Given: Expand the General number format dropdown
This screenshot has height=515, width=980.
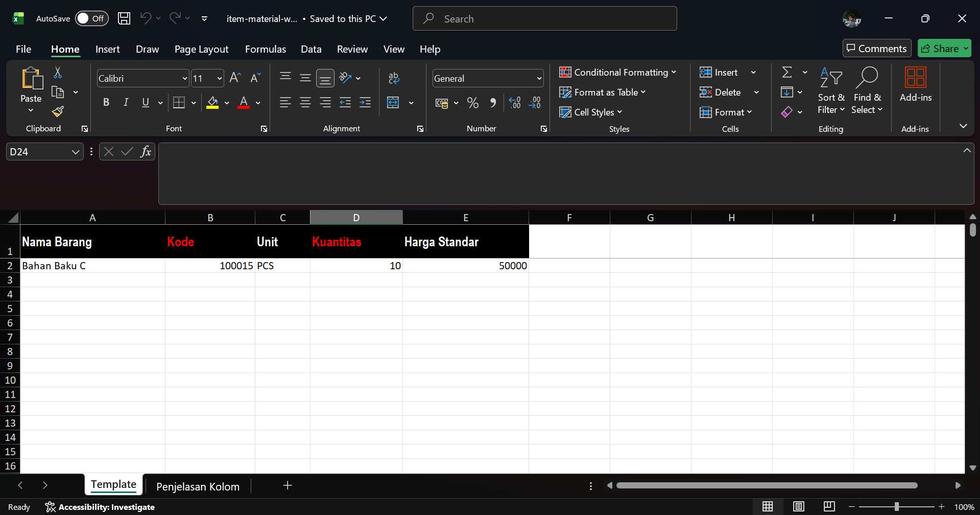Looking at the screenshot, I should 539,79.
